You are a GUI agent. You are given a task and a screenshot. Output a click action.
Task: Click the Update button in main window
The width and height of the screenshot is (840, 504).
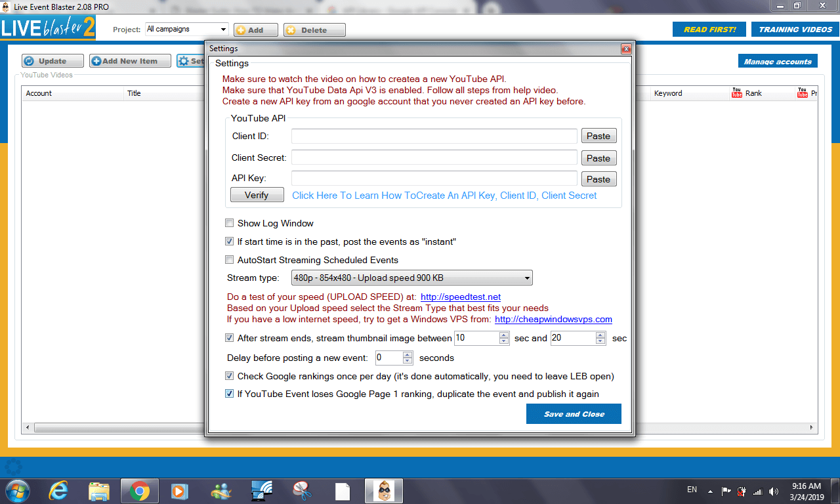coord(52,61)
